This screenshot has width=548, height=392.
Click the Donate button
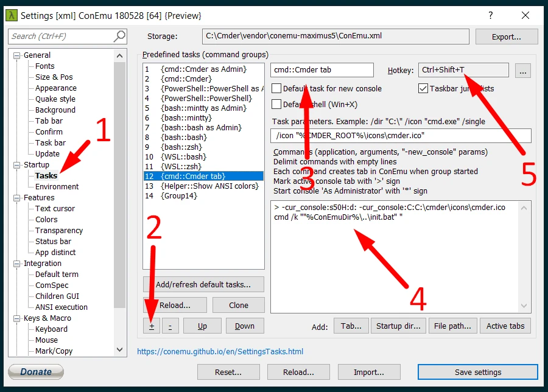(36, 372)
